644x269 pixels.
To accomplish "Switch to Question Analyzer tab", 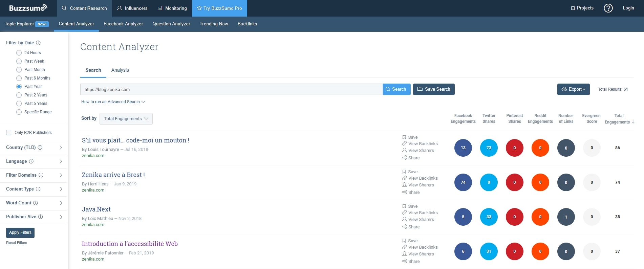I will point(171,24).
